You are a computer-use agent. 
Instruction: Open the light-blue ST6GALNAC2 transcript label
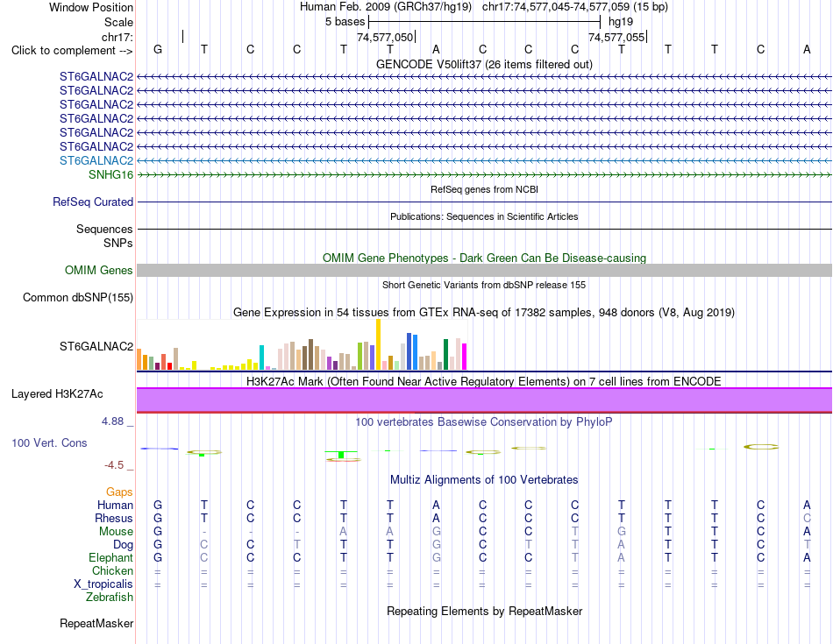pos(96,160)
